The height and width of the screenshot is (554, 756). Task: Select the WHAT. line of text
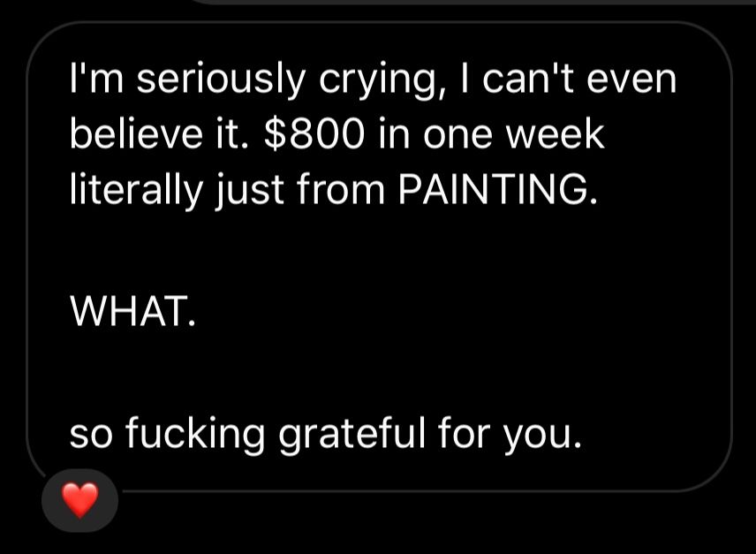128,311
